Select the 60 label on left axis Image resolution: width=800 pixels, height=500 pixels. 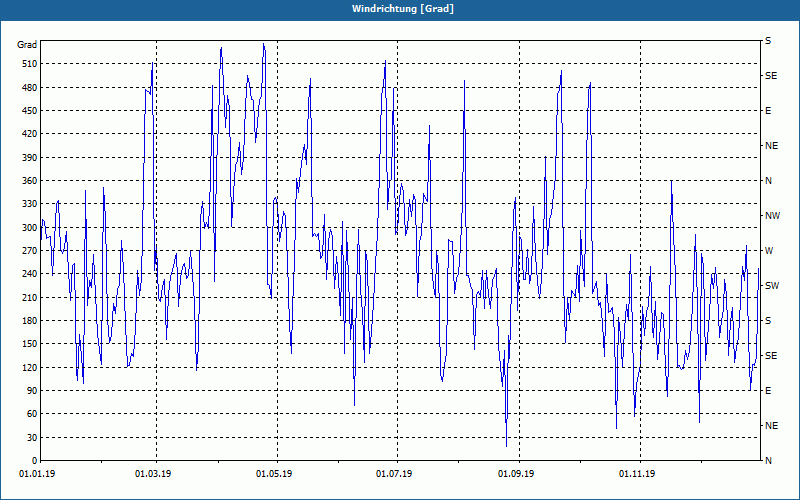click(x=32, y=413)
